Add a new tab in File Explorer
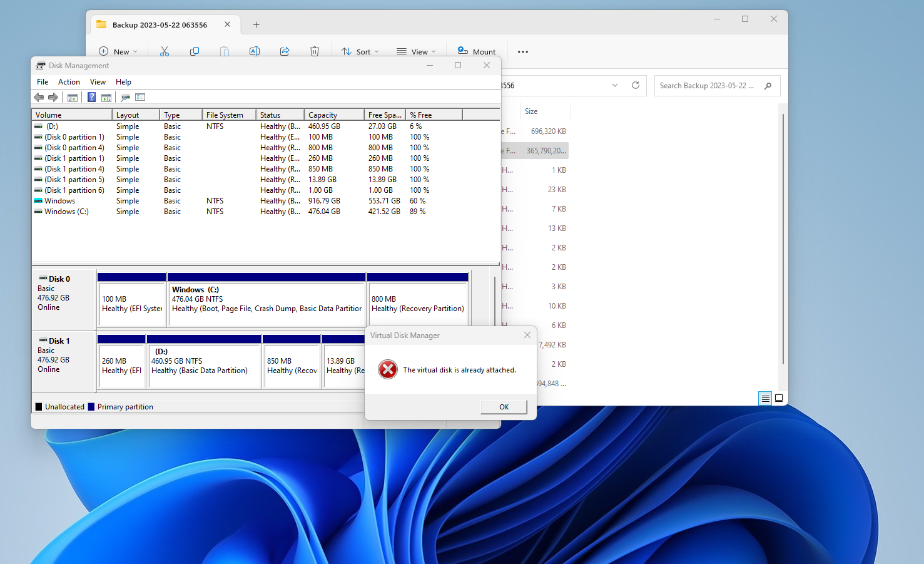The image size is (924, 564). pos(256,24)
